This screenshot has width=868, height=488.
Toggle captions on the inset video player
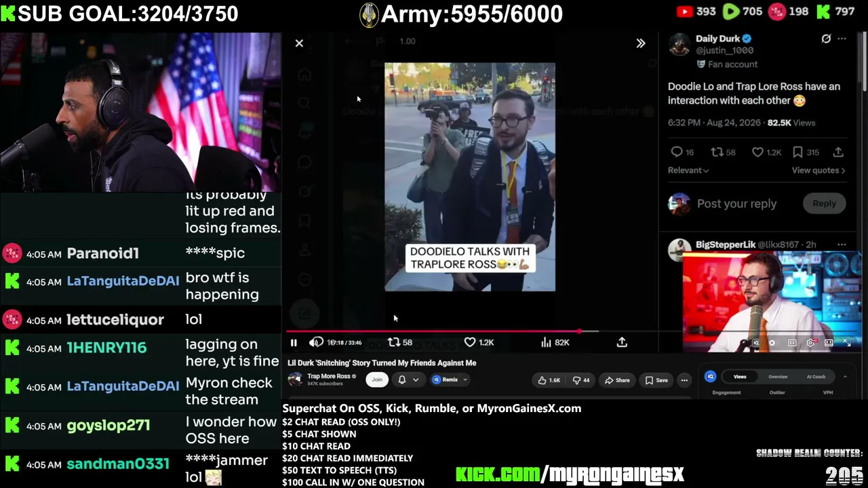[792, 343]
